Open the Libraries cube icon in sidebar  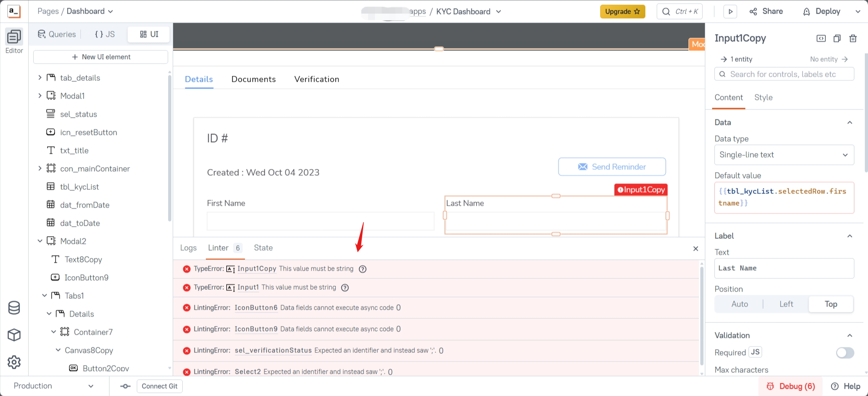tap(14, 335)
